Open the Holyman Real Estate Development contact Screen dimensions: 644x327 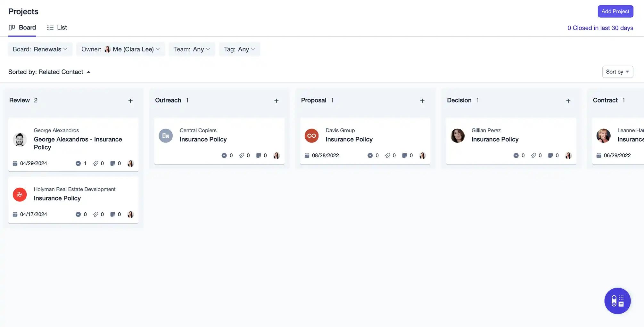pos(75,189)
